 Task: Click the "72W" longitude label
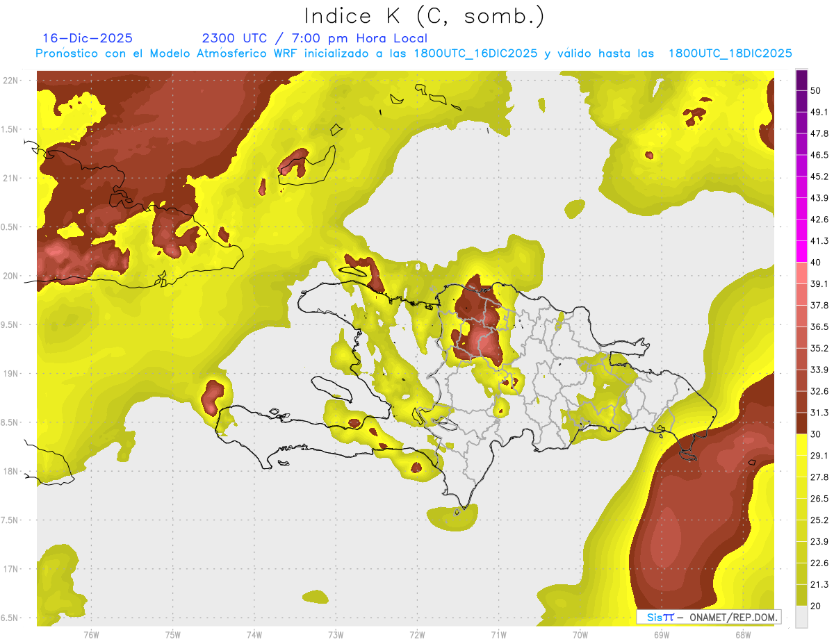417,635
